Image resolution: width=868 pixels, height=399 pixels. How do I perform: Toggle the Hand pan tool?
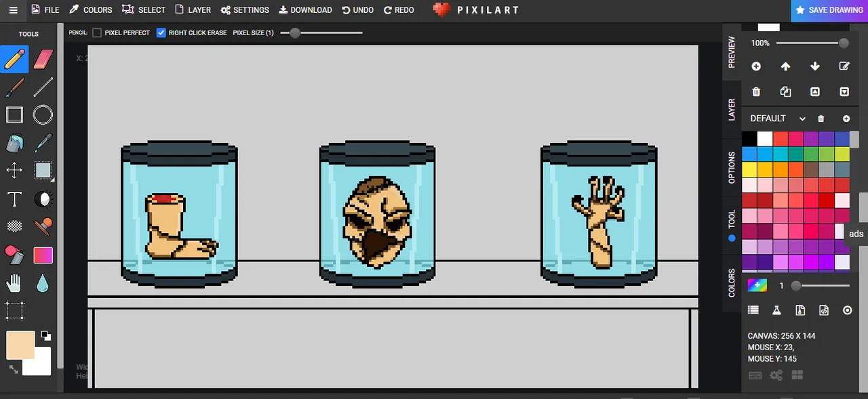[15, 282]
